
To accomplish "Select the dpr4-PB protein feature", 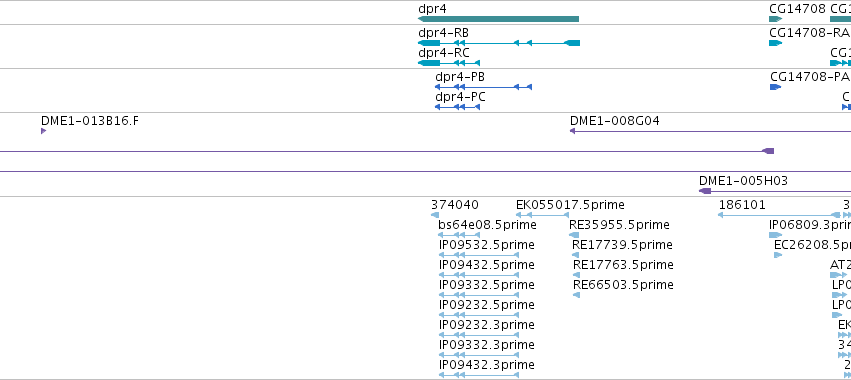I will point(484,87).
